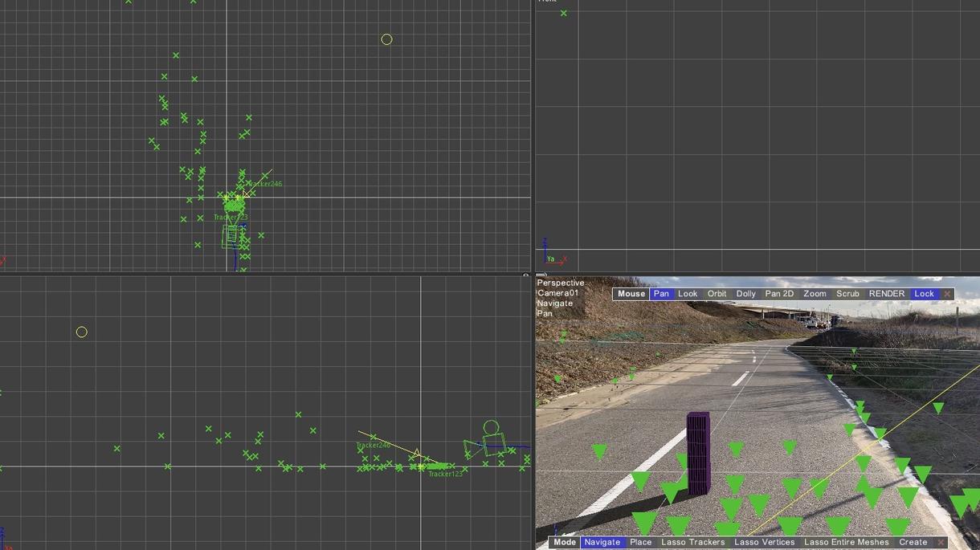Click the Perspective view label
The image size is (980, 550).
click(x=561, y=283)
